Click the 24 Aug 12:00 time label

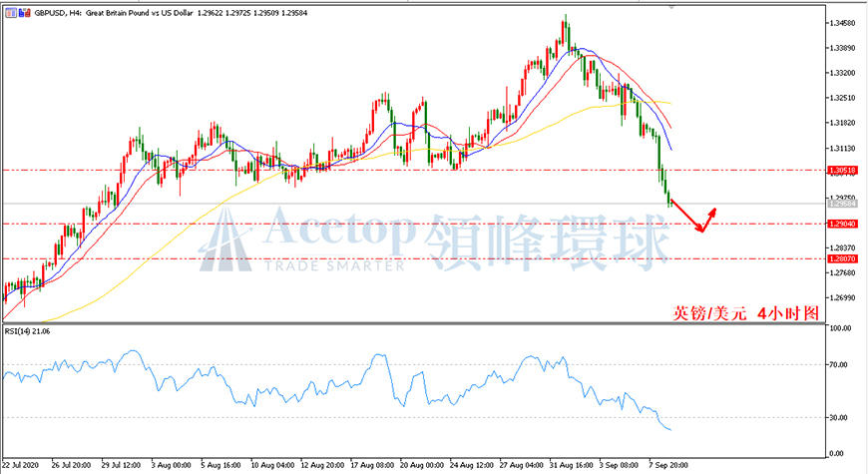tap(472, 465)
